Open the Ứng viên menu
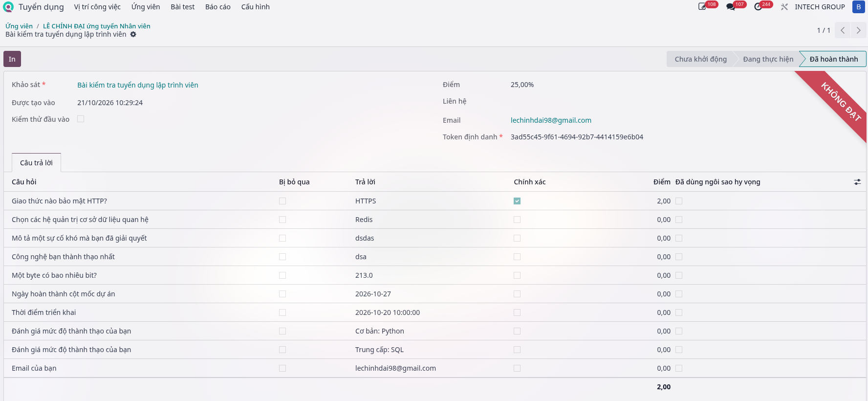This screenshot has width=868, height=401. pos(146,7)
